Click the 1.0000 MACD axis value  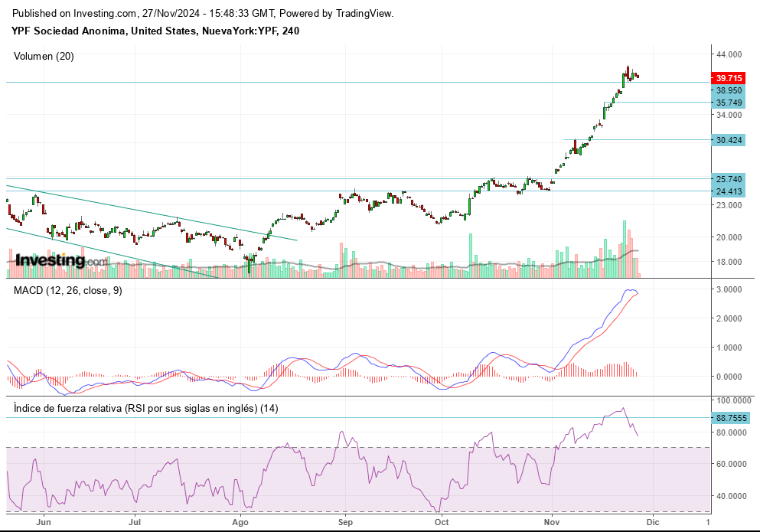click(729, 348)
